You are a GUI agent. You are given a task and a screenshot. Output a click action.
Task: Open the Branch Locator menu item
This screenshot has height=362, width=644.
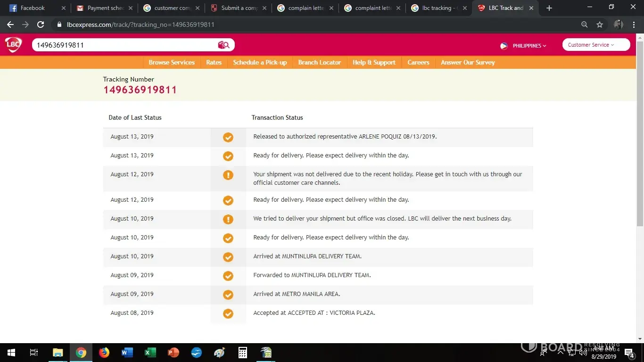click(x=319, y=62)
